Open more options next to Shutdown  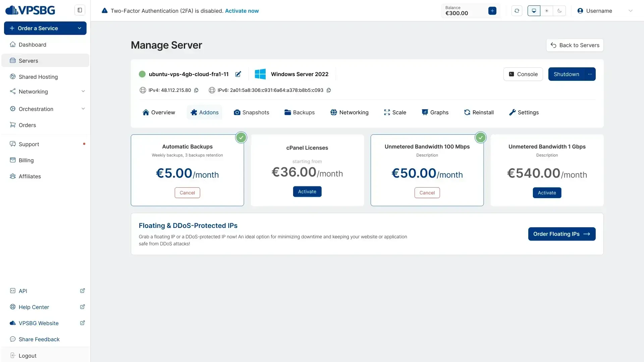590,74
